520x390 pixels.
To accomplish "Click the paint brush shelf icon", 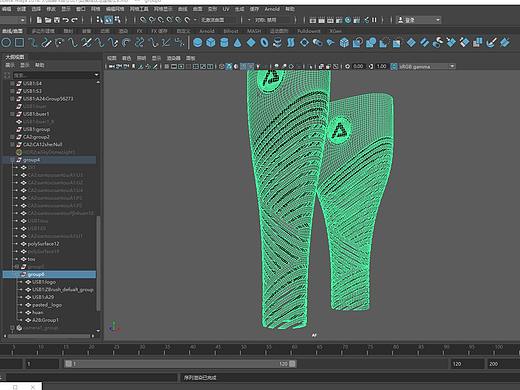I will (x=491, y=43).
